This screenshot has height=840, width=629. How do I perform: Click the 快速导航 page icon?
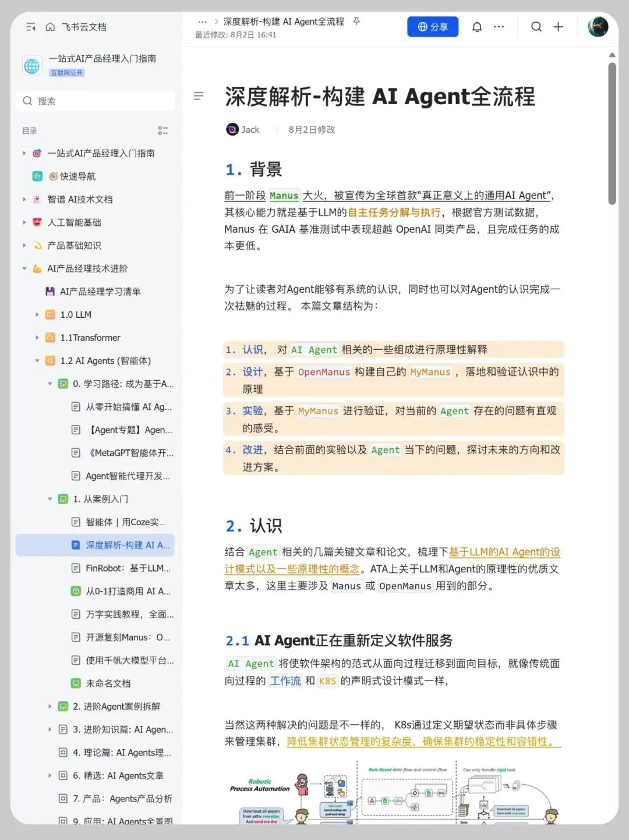pyautogui.click(x=37, y=176)
